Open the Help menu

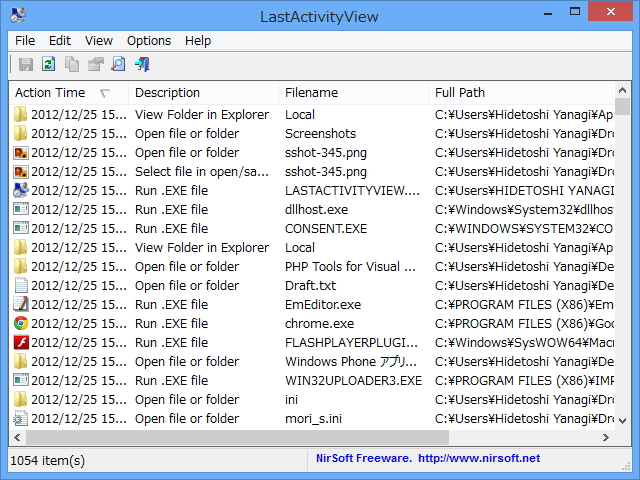(x=198, y=41)
